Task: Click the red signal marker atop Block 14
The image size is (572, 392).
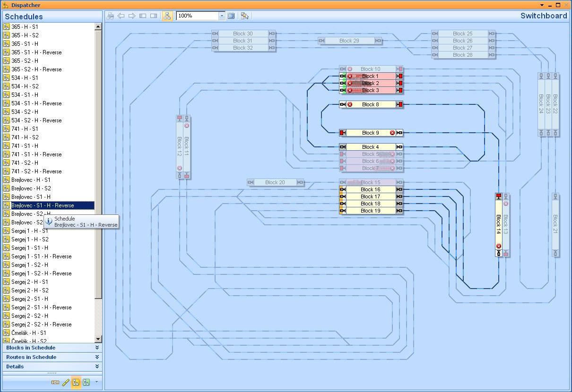Action: tap(498, 196)
